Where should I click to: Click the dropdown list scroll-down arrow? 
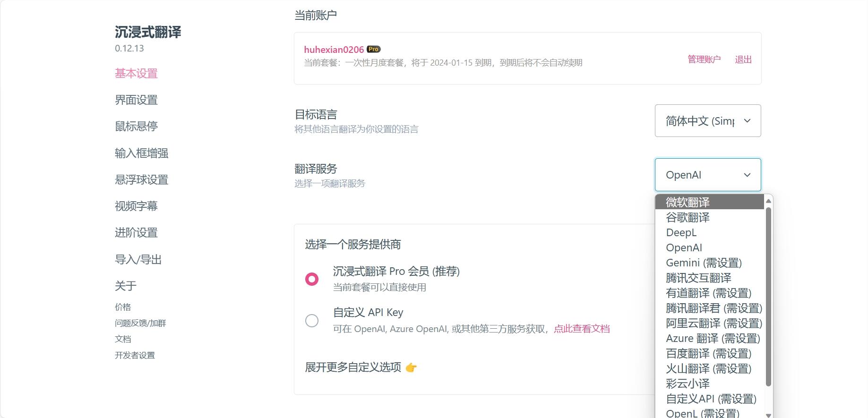tap(768, 415)
